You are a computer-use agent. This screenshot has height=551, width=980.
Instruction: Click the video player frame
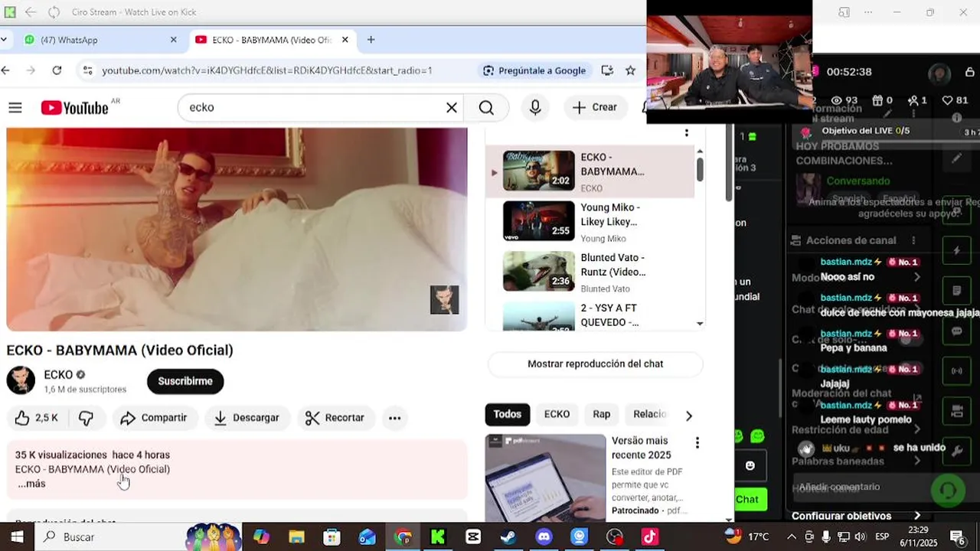pos(237,229)
